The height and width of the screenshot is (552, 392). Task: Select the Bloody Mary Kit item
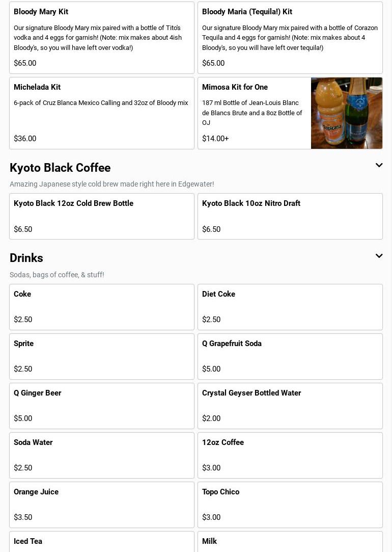coord(102,38)
